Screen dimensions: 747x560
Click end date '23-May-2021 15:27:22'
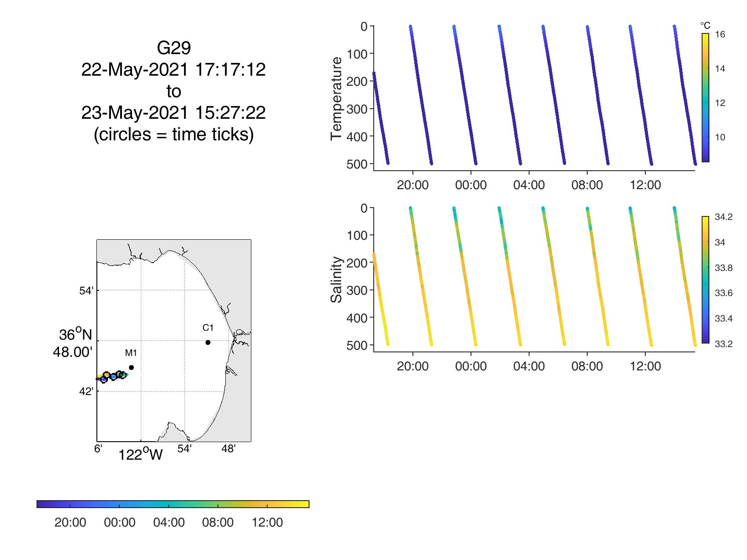173,113
